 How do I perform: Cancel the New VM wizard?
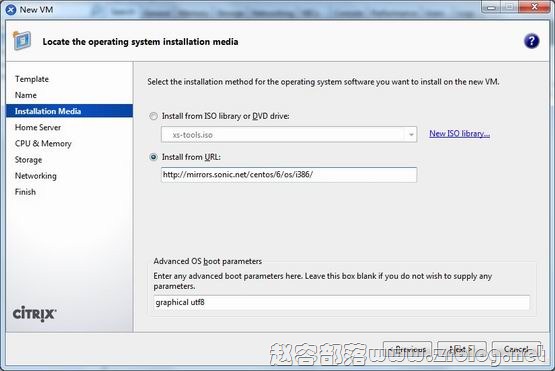click(x=517, y=349)
